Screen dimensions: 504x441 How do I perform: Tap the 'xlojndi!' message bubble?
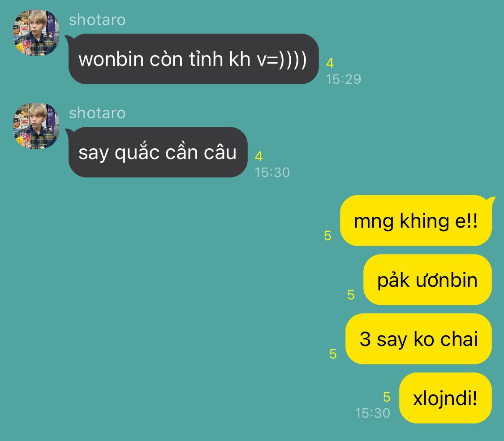pos(445,398)
